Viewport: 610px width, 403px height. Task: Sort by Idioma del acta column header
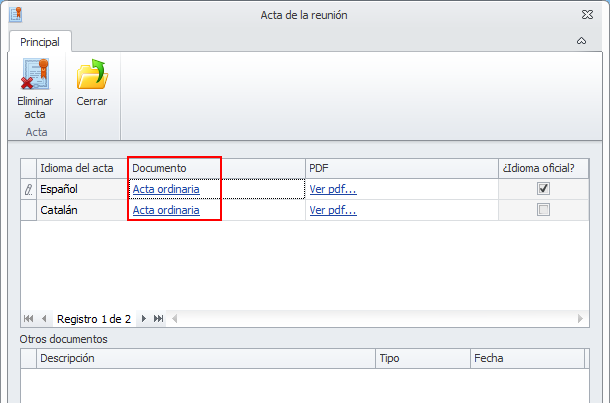coord(82,168)
